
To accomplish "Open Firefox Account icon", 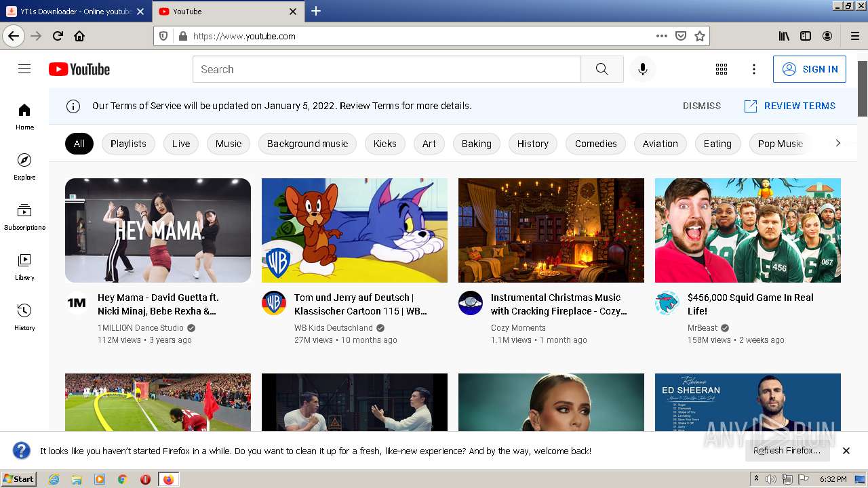I will [827, 36].
